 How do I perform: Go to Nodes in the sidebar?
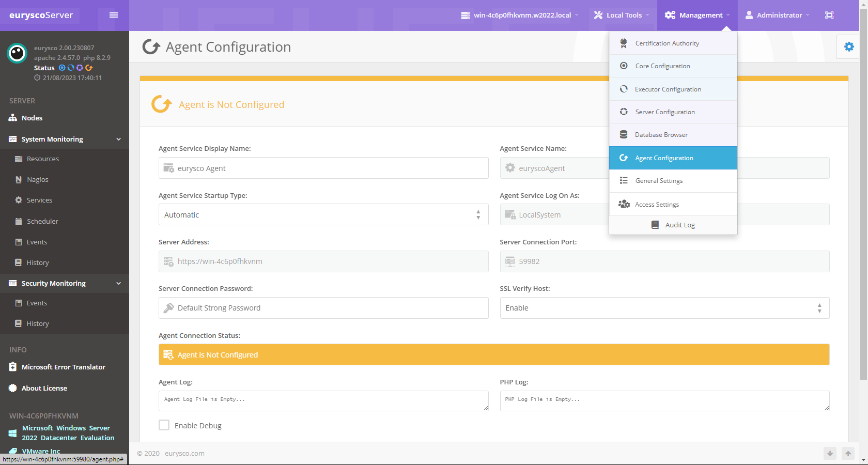[32, 118]
